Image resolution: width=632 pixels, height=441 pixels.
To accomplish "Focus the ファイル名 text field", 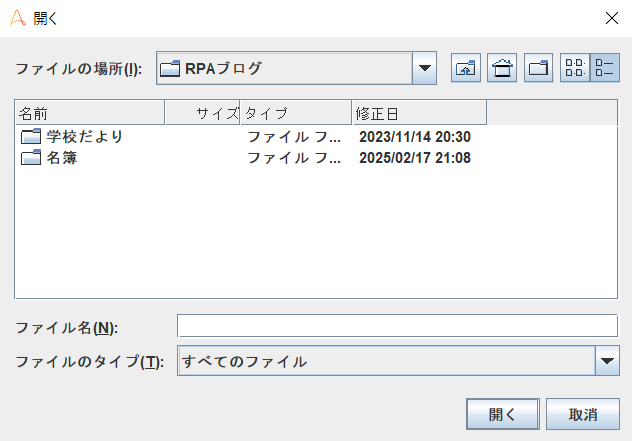I will [397, 326].
